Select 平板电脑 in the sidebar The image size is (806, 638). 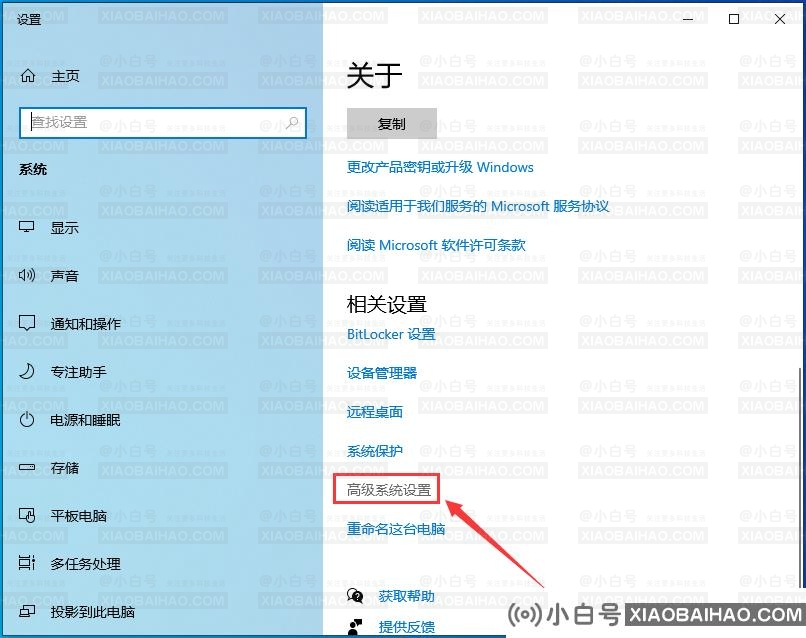click(x=78, y=516)
